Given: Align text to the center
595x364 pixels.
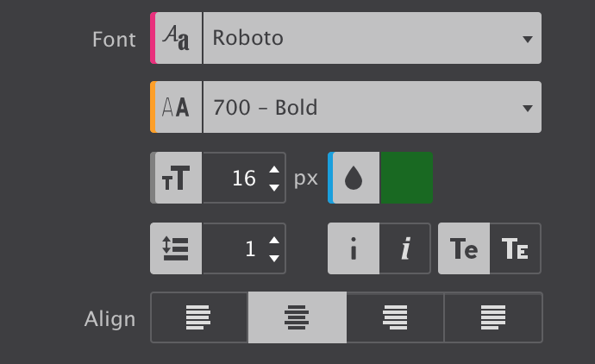Looking at the screenshot, I should pyautogui.click(x=297, y=317).
